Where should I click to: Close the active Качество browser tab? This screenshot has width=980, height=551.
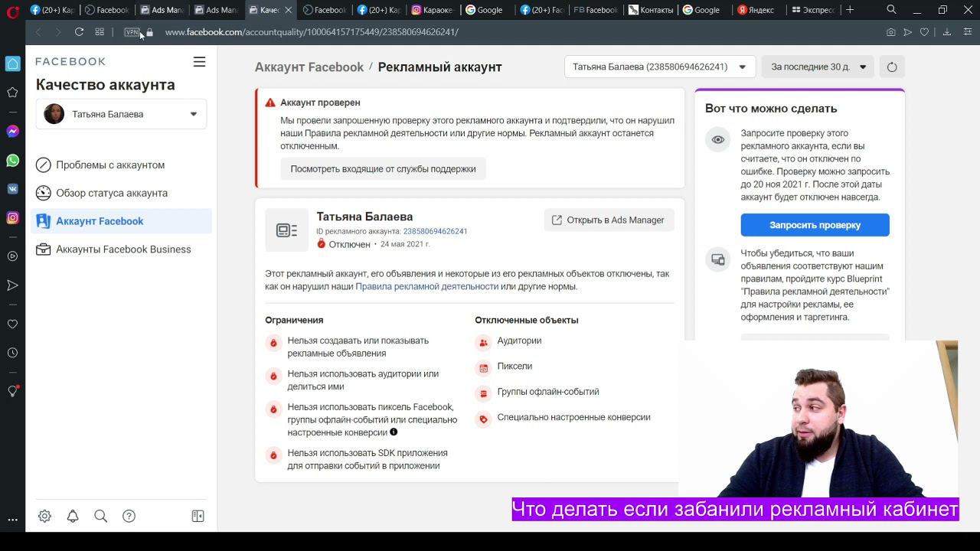(289, 10)
